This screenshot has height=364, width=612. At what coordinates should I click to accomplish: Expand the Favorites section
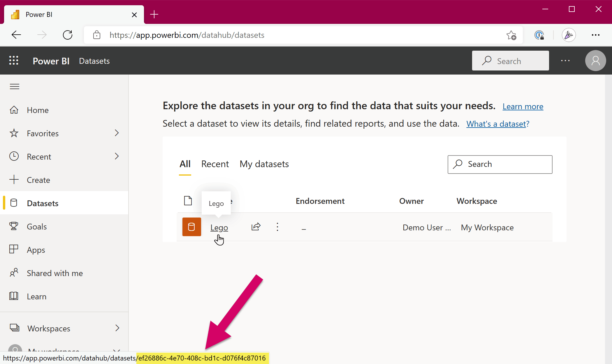(117, 133)
